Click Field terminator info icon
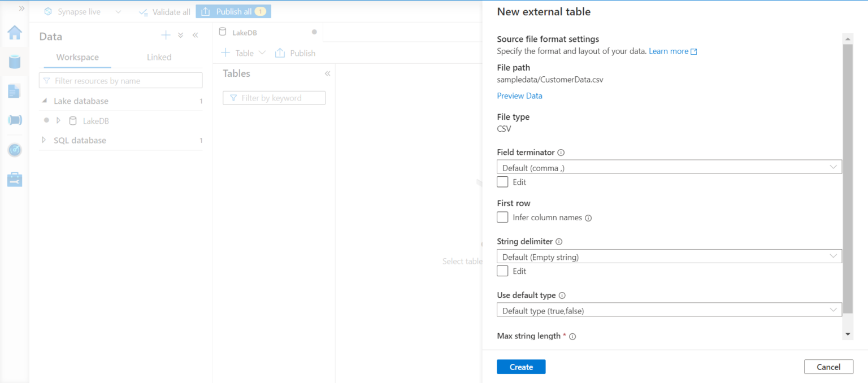 (x=561, y=153)
